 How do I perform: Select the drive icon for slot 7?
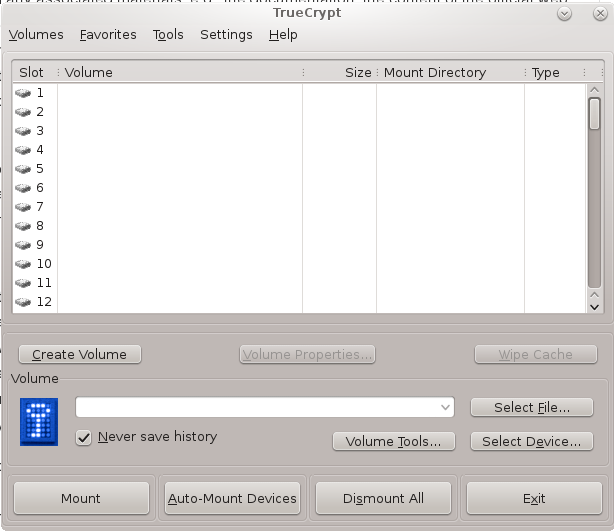pos(23,207)
